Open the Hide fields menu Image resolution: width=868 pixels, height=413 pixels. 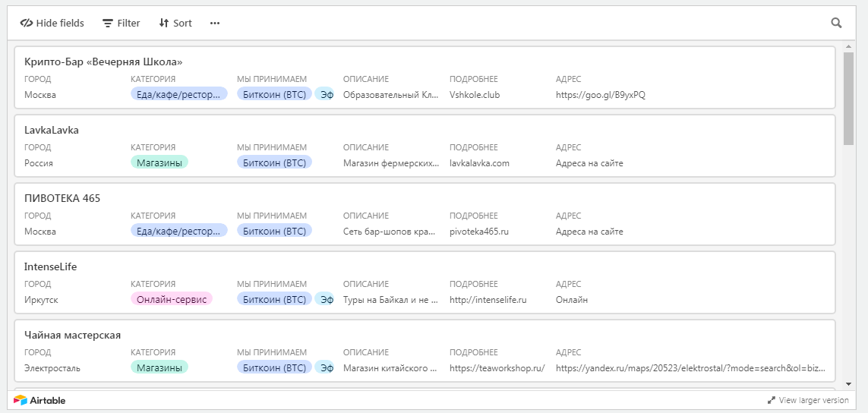pyautogui.click(x=52, y=24)
